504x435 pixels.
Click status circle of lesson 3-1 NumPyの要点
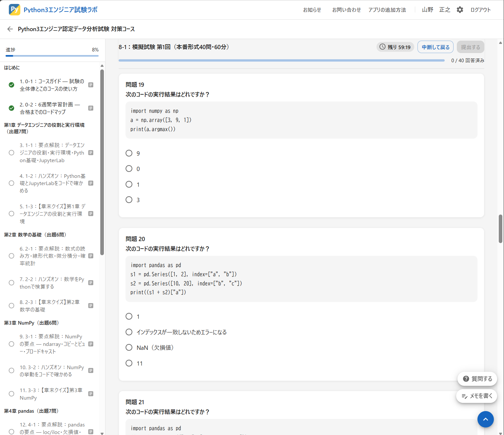11,344
